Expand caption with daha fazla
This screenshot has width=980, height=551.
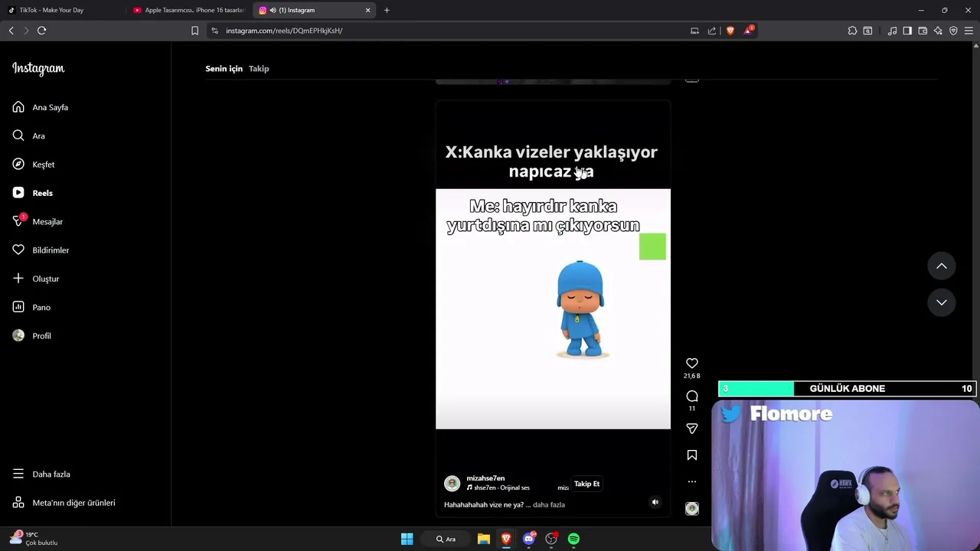point(549,505)
